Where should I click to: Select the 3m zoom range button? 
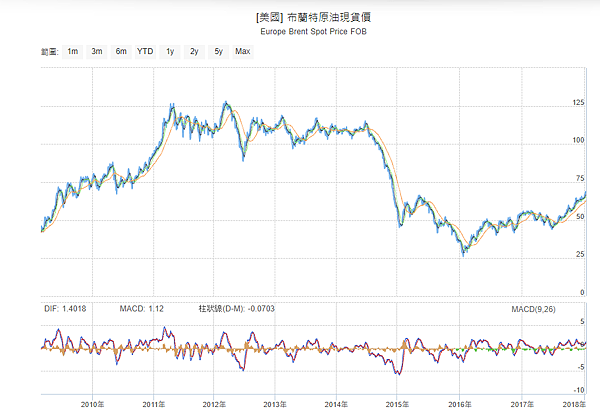pyautogui.click(x=97, y=50)
